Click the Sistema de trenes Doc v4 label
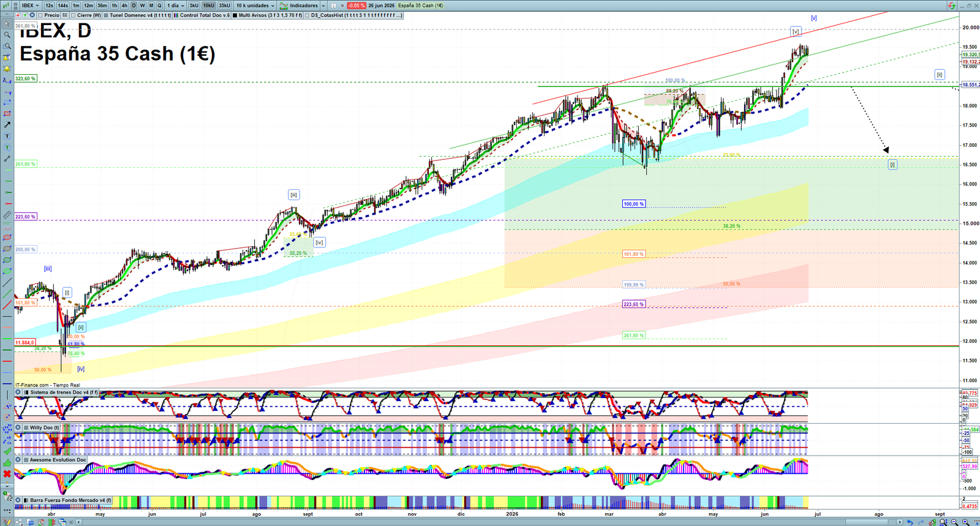The width and height of the screenshot is (980, 526). (64, 393)
